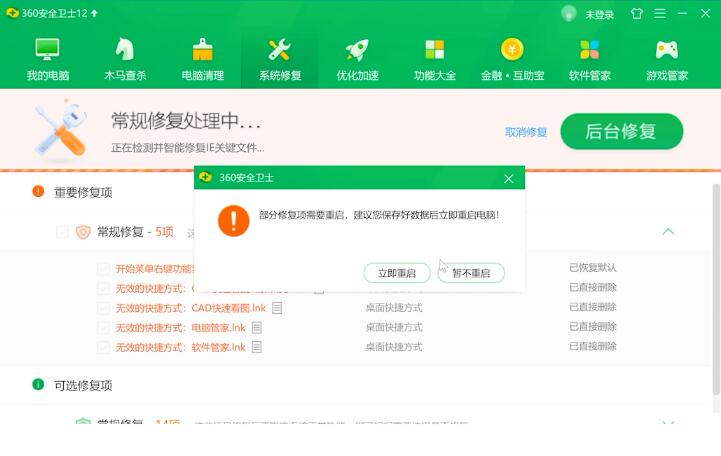
Task: Click the 可选修复项 heading
Action: [x=83, y=385]
